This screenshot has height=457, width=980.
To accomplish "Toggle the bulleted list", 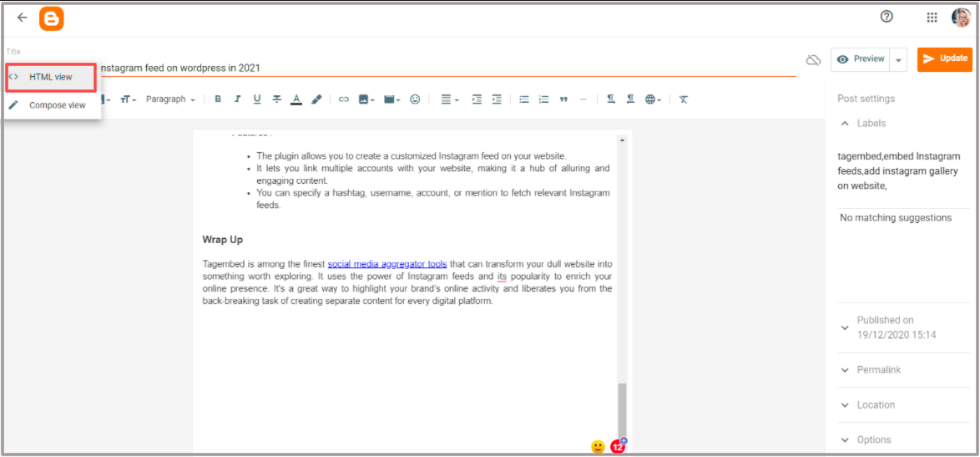I will pos(524,99).
